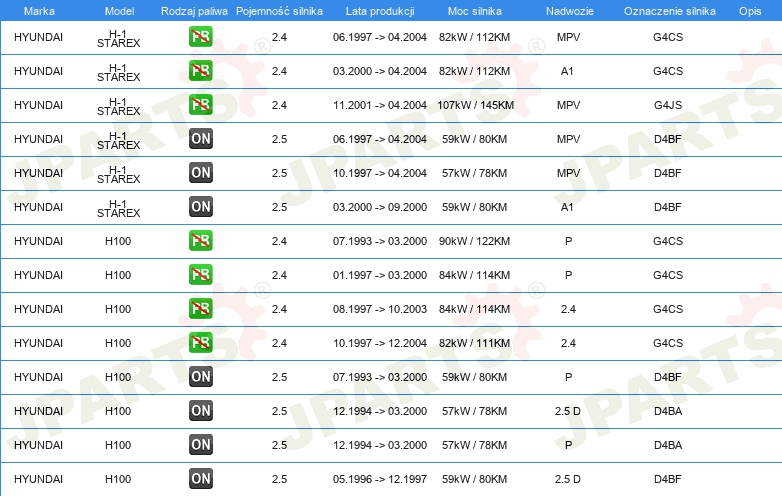782x496 pixels.
Task: Select the 90kW / 122KM power cell
Action: 474,241
